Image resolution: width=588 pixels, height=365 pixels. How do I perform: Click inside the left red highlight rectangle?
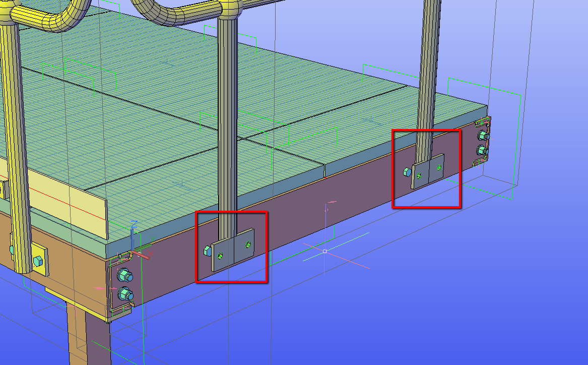click(232, 247)
